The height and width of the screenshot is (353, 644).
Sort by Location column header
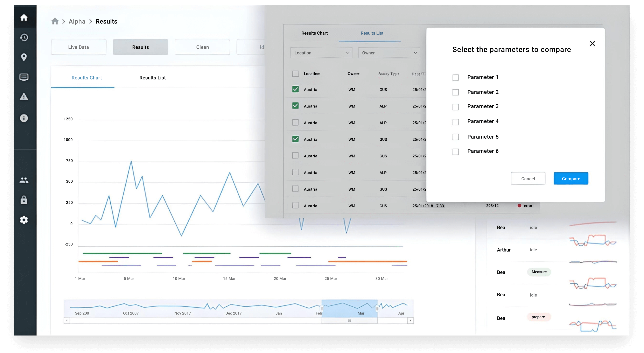click(x=312, y=74)
